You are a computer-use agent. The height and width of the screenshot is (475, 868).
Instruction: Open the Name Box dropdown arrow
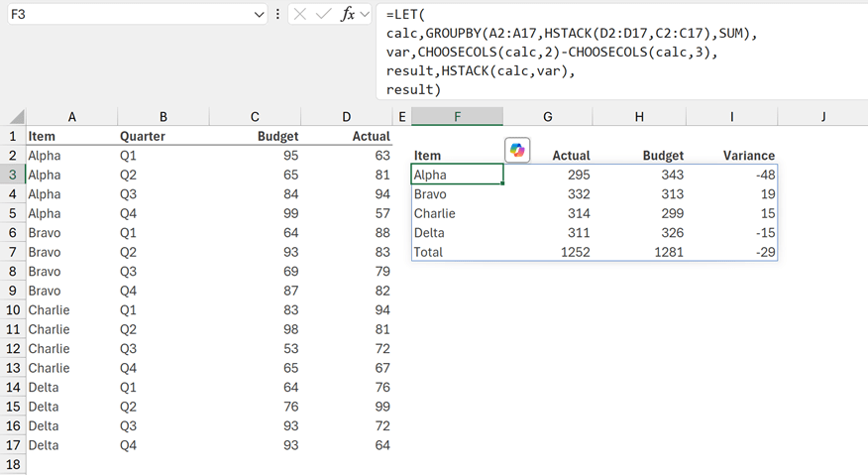click(x=260, y=14)
